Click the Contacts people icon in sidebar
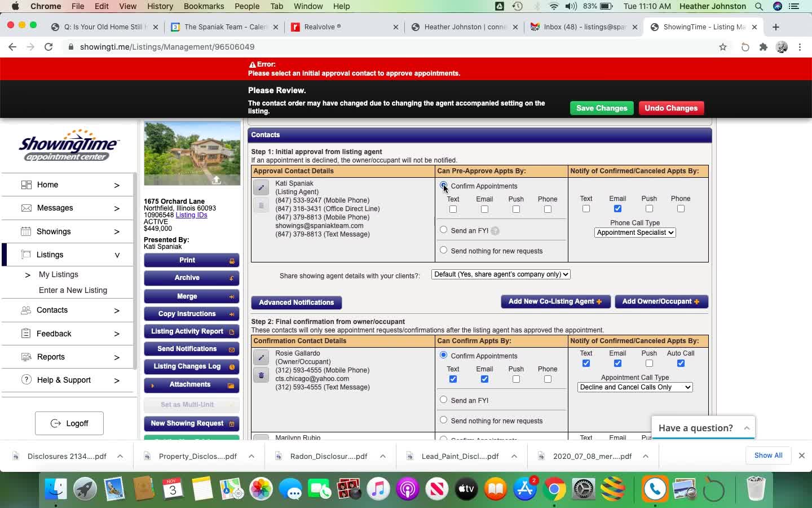 point(26,310)
